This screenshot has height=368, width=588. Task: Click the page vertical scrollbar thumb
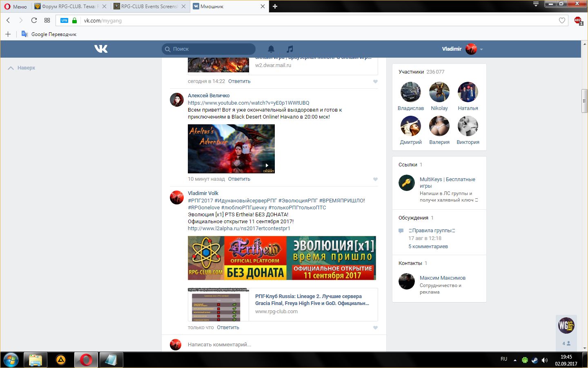pos(585,100)
